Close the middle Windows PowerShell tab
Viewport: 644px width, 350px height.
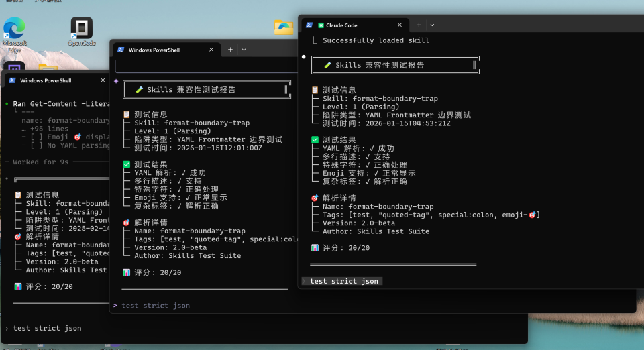click(x=211, y=50)
